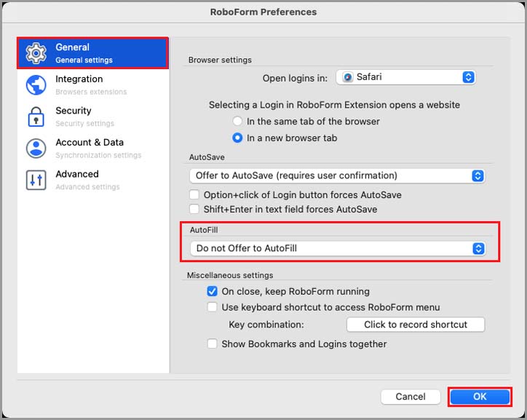This screenshot has width=527, height=420.
Task: Click the 'Open logins in:' label
Action: tap(295, 79)
